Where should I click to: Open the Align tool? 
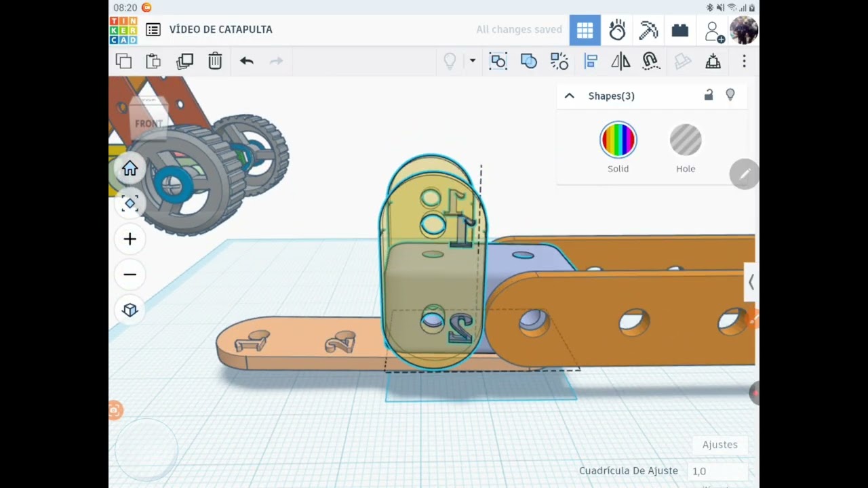(x=591, y=61)
